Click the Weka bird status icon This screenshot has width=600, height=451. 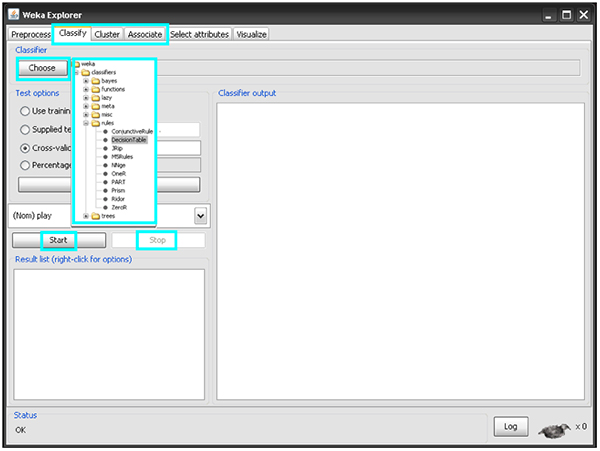[554, 430]
